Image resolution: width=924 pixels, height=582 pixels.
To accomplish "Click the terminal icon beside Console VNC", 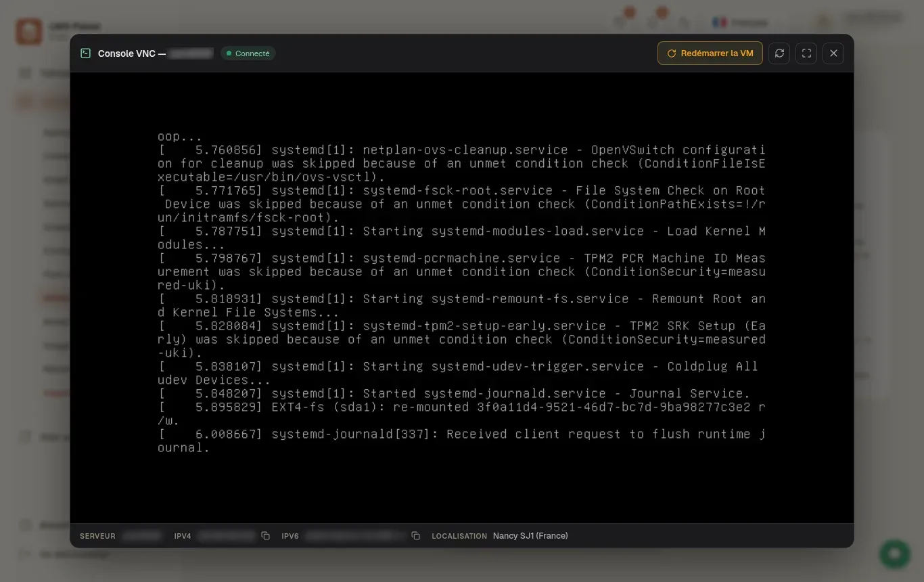I will tap(86, 53).
